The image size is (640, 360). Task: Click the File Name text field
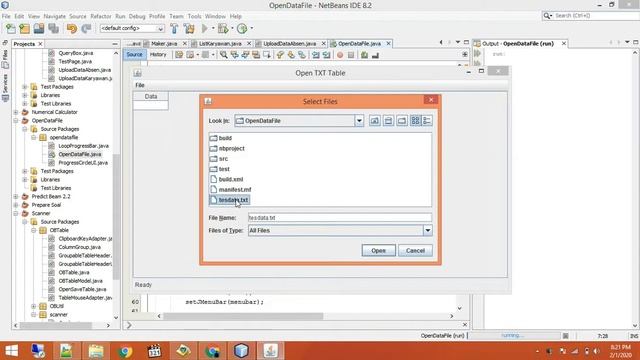tap(340, 218)
